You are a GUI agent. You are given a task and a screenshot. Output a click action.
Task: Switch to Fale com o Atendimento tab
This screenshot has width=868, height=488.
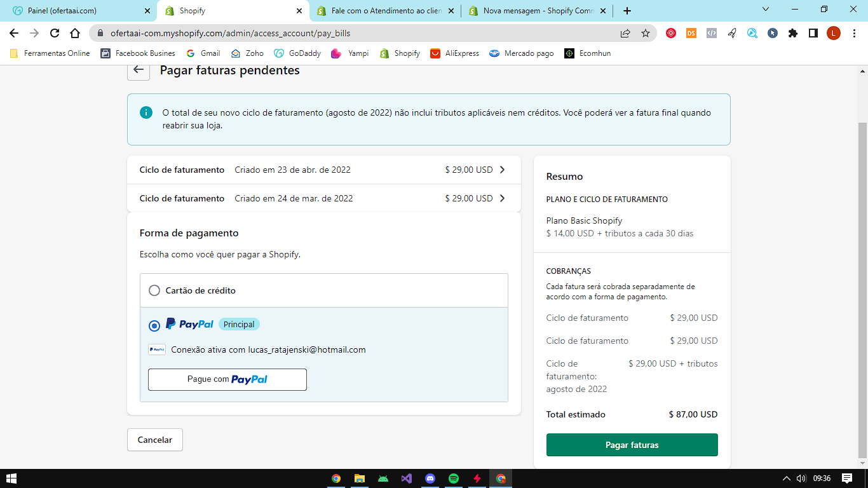point(385,11)
